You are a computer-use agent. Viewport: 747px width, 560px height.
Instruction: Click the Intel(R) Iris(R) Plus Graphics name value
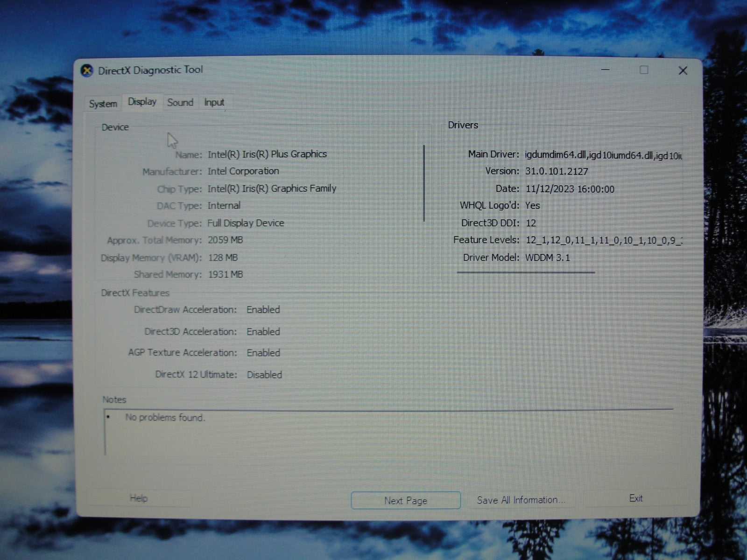click(267, 154)
